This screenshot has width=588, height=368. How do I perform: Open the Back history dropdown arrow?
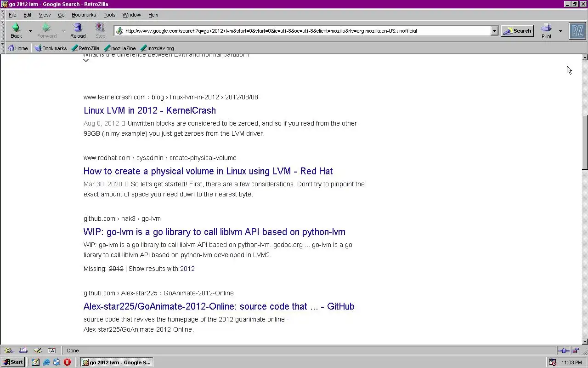click(30, 31)
